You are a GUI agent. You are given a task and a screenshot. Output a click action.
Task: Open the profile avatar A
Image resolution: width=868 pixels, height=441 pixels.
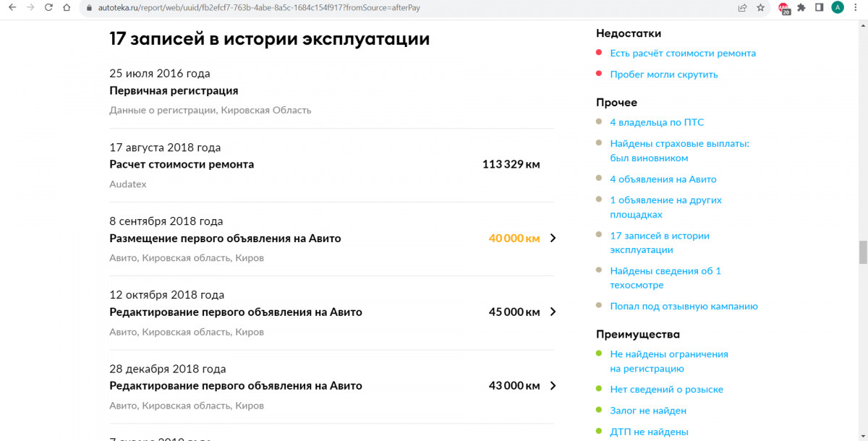pyautogui.click(x=838, y=8)
